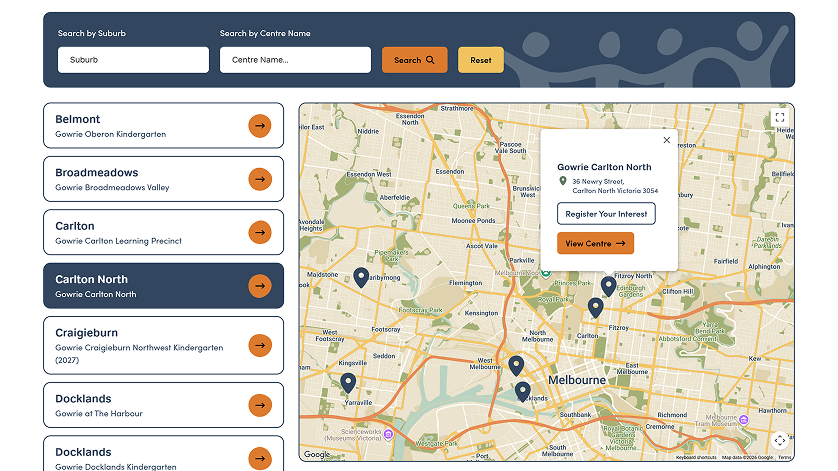Select the map pin above Carlton label

pos(595,308)
